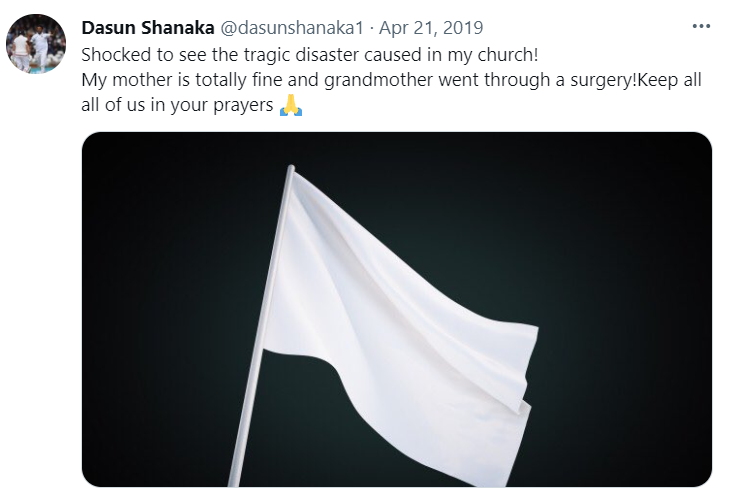Visit the @dasunshanaka1 handle

coord(291,28)
